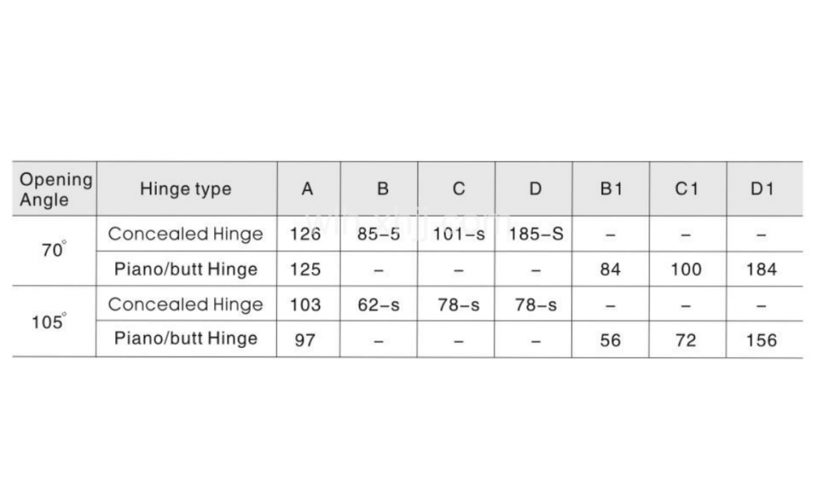Select the cell showing 184

(x=765, y=269)
